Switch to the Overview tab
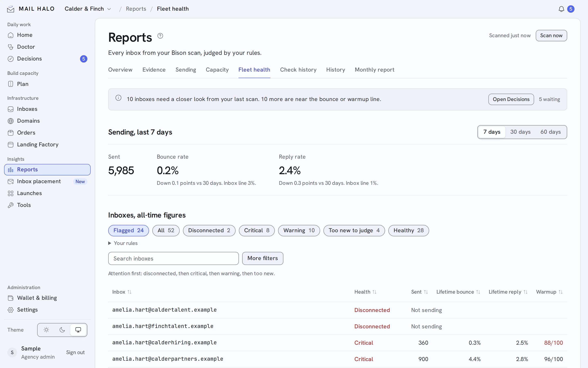Image resolution: width=588 pixels, height=368 pixels. point(120,70)
